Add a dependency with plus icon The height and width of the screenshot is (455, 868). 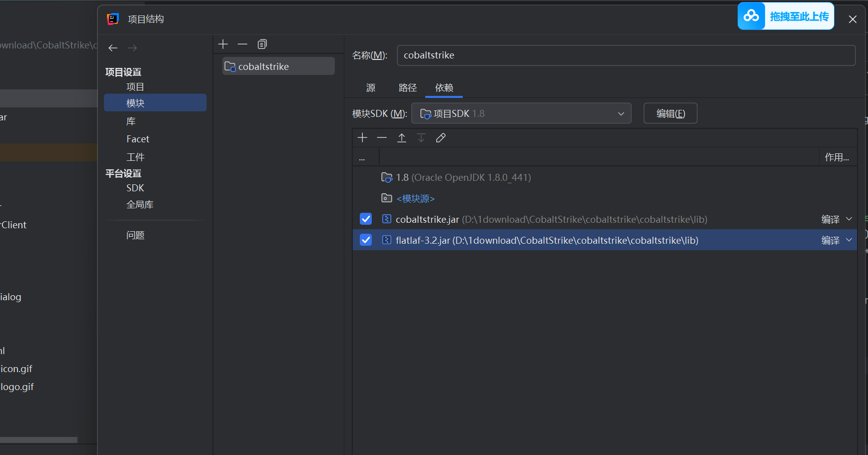click(x=363, y=137)
